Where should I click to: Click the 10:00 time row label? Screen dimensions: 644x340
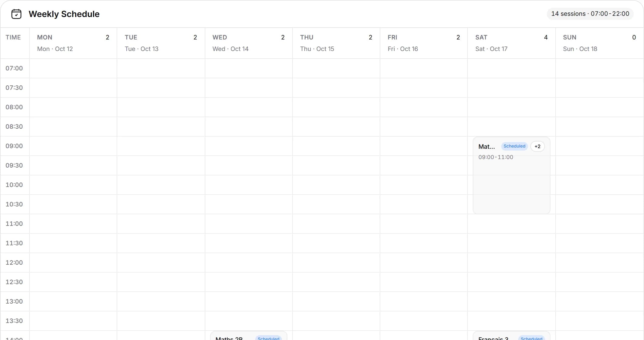[14, 185]
